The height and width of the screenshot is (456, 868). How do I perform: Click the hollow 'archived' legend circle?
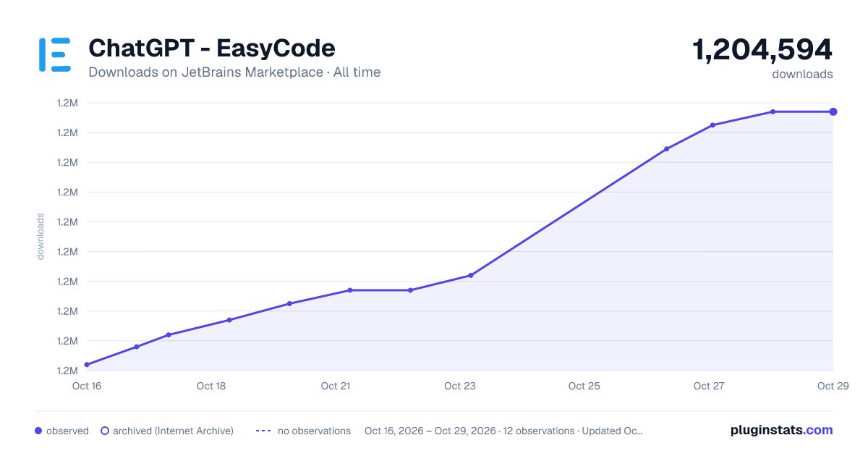pyautogui.click(x=104, y=431)
